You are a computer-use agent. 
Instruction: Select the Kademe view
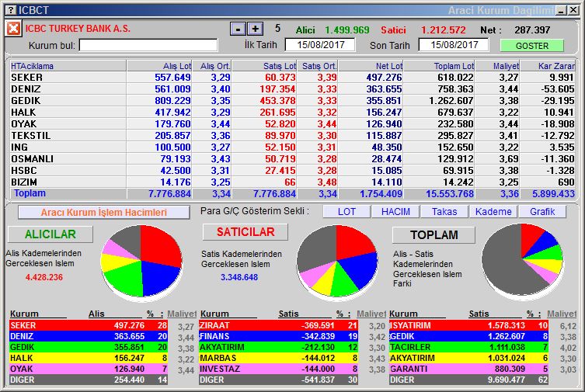493,212
